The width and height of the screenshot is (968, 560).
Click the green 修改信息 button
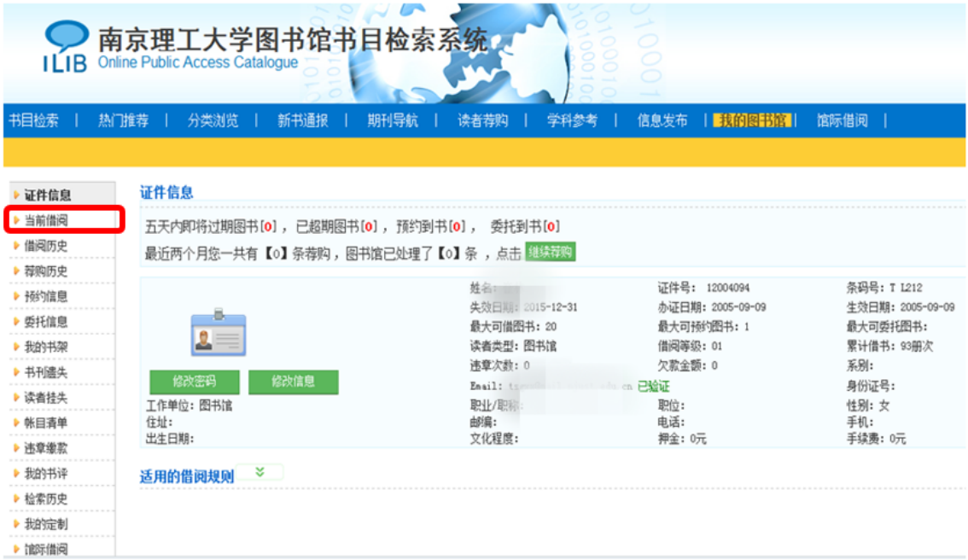294,382
